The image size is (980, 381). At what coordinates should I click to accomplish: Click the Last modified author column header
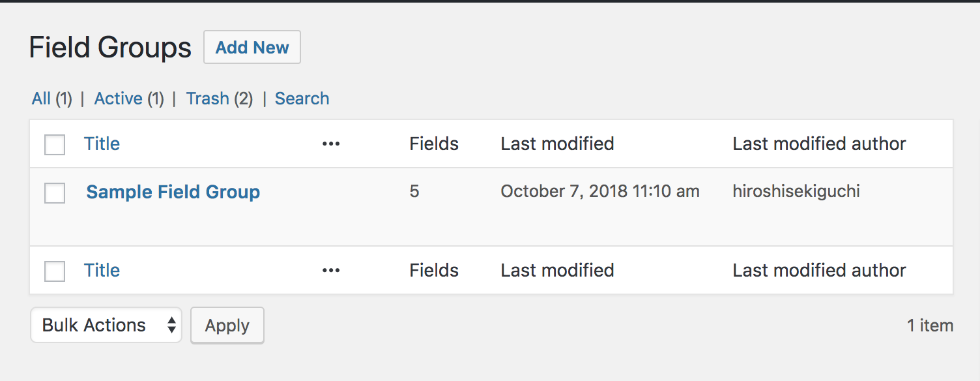point(819,144)
